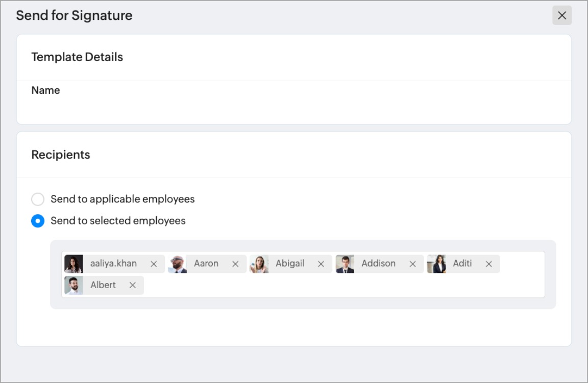The width and height of the screenshot is (588, 383).
Task: Choose Send to selected employees option
Action: (38, 221)
